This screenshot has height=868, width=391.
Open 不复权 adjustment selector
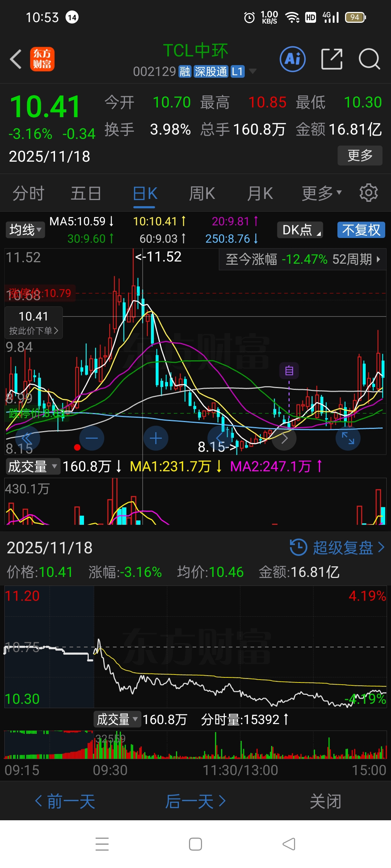click(361, 230)
